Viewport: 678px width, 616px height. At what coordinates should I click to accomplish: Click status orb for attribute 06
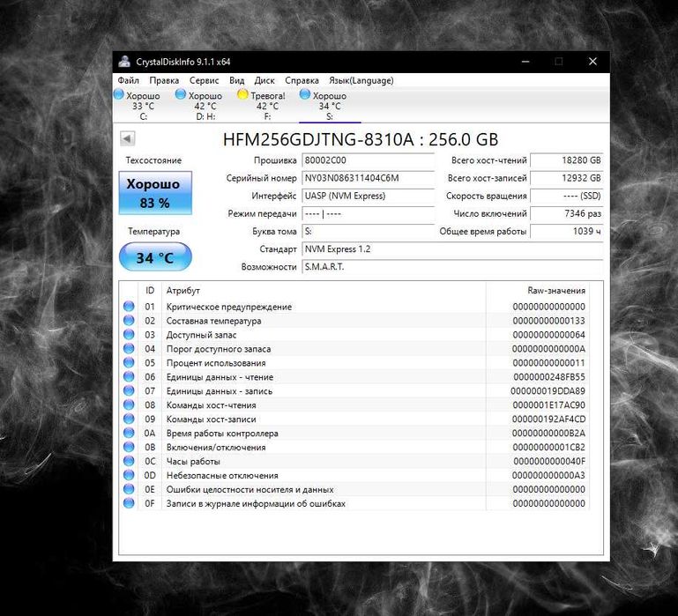129,377
